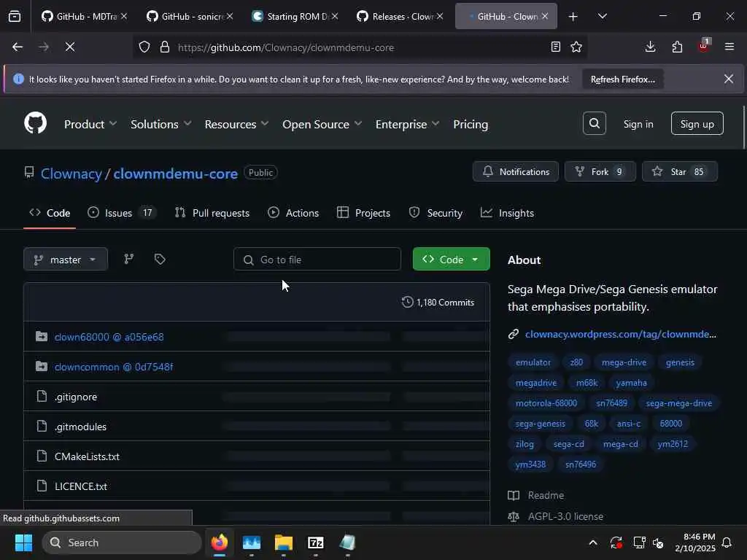View the tags icon next to branches
Image resolution: width=747 pixels, height=560 pixels.
(x=160, y=259)
